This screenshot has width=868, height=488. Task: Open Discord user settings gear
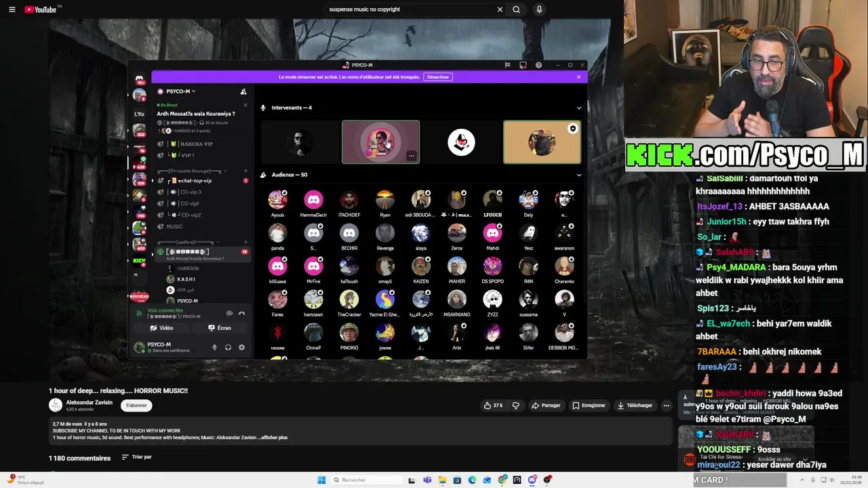[241, 348]
